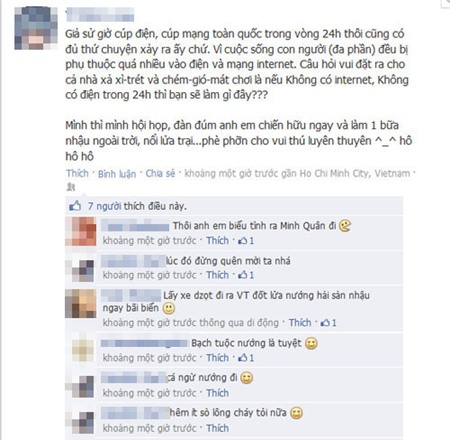Click the post author's profile picture

(36, 28)
